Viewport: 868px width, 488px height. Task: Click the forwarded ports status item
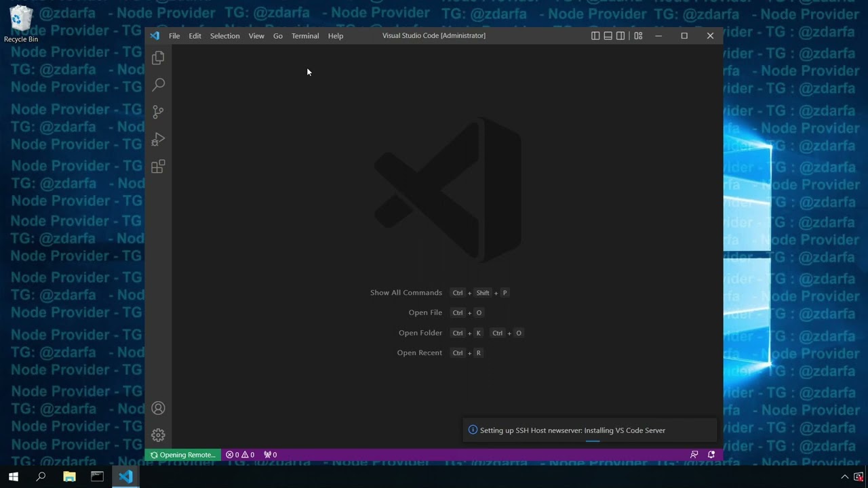pyautogui.click(x=270, y=455)
